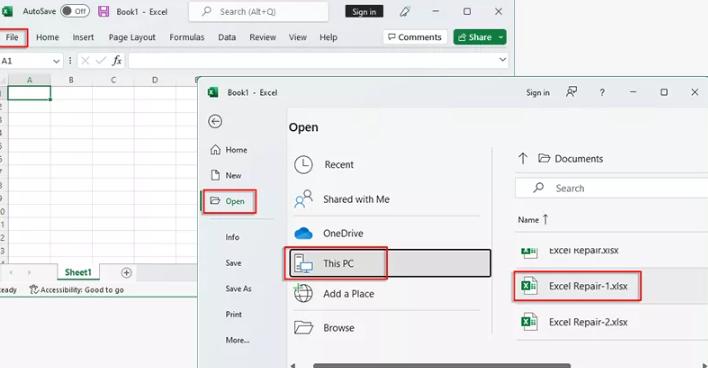Screen dimensions: 708x368
Task: Select Home in the Backstage sidebar
Action: click(229, 150)
